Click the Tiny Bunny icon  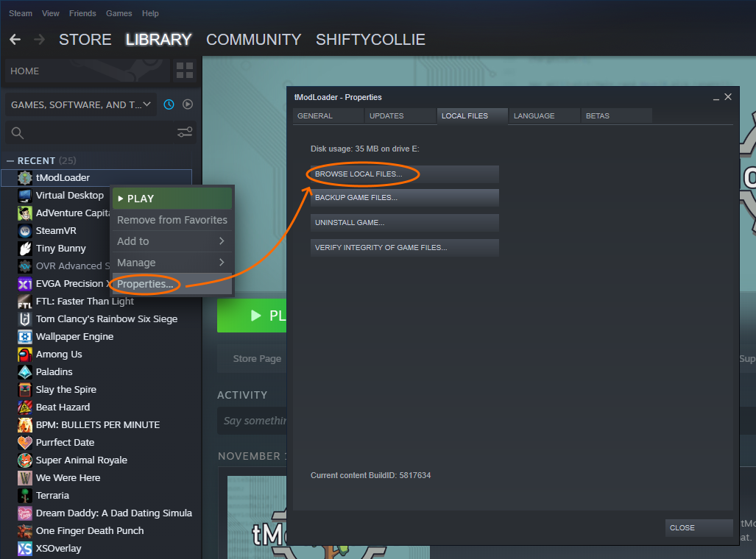click(25, 249)
